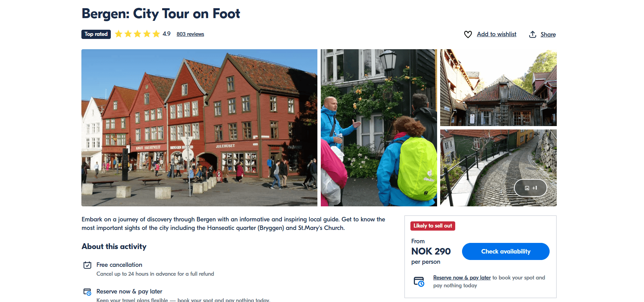Click the Free cancellation text
Screen dimensions: 644x302
click(x=119, y=265)
